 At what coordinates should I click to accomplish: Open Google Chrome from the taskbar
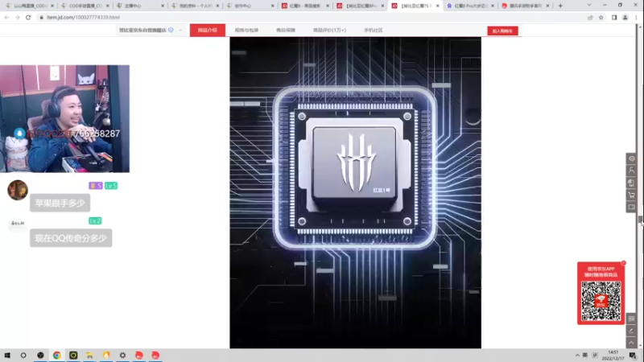(56, 355)
